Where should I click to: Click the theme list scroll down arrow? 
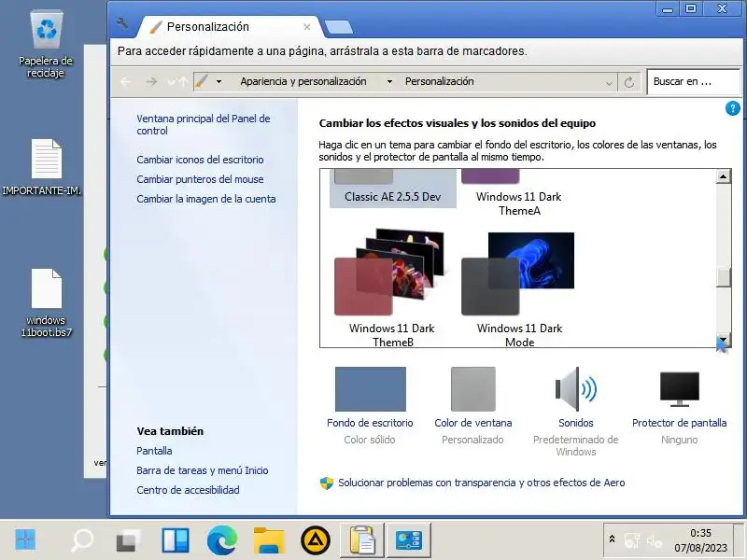coord(723,340)
